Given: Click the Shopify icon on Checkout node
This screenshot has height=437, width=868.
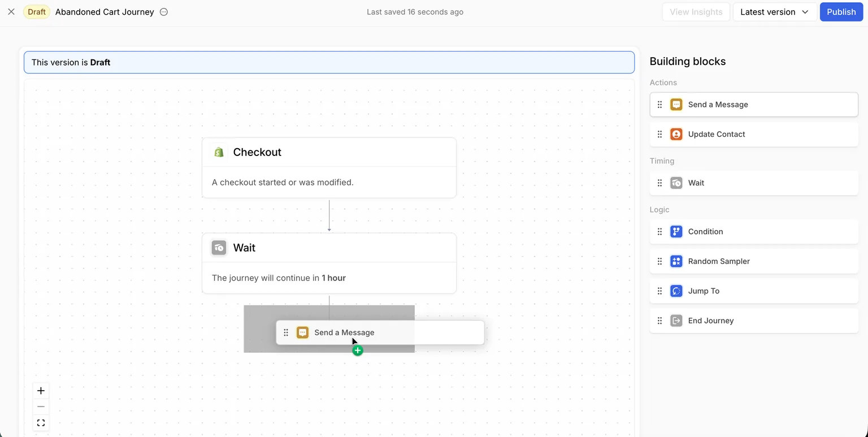Looking at the screenshot, I should [x=219, y=152].
